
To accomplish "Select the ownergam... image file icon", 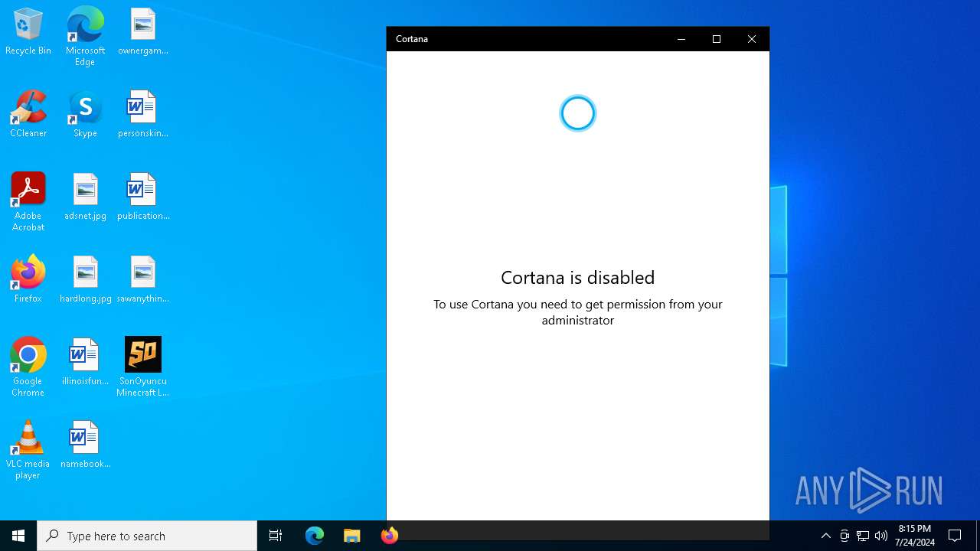I will click(142, 32).
